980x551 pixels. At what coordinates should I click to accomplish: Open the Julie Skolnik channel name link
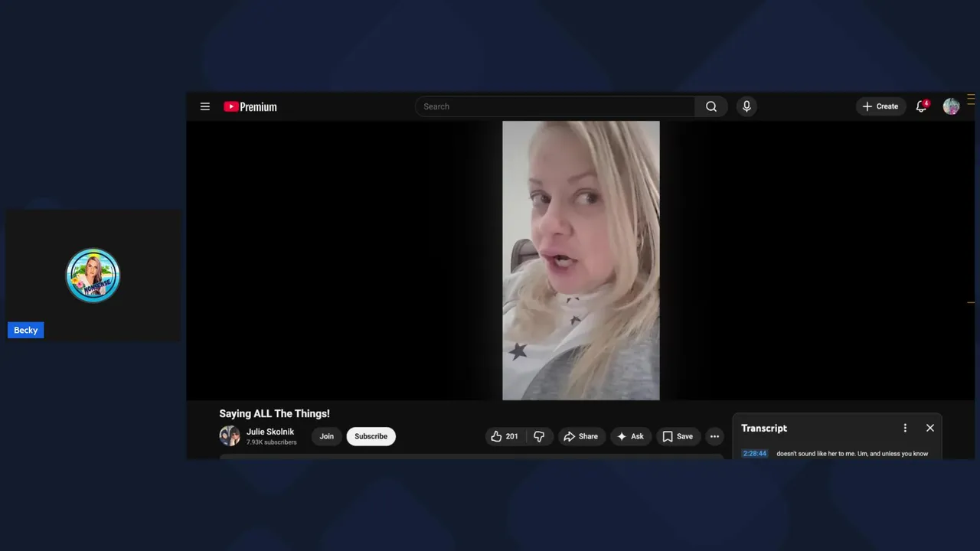(x=270, y=432)
